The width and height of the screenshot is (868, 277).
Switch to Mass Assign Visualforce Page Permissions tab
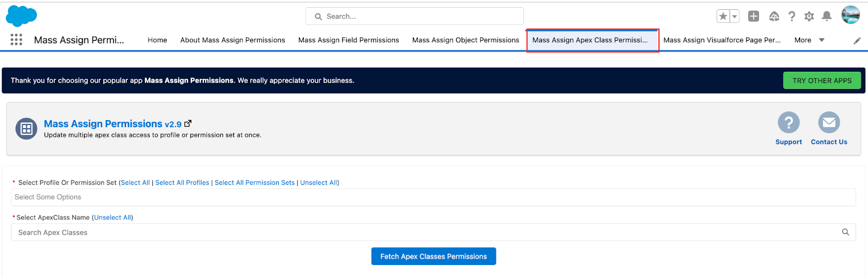click(722, 40)
